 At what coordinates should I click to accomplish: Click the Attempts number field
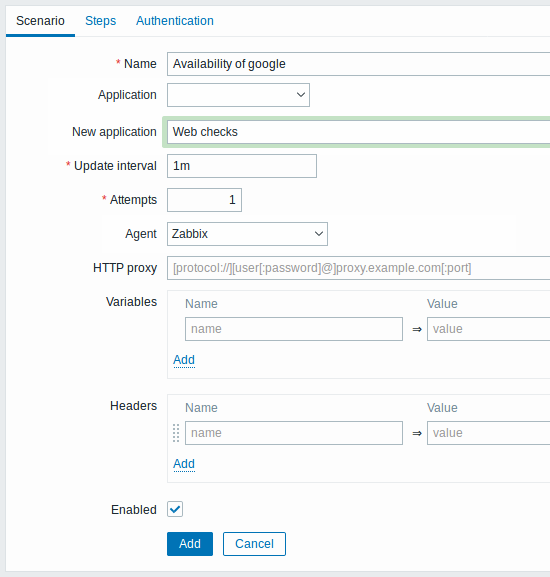point(204,200)
